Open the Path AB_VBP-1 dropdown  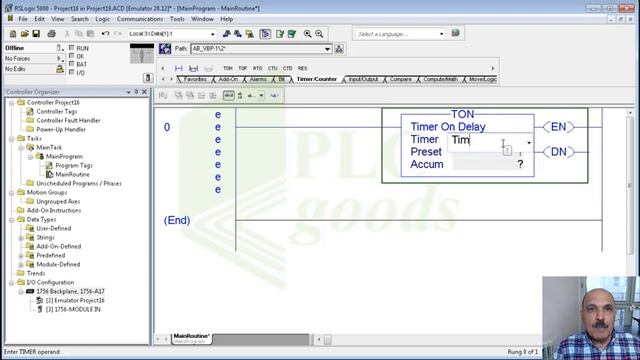tap(327, 49)
